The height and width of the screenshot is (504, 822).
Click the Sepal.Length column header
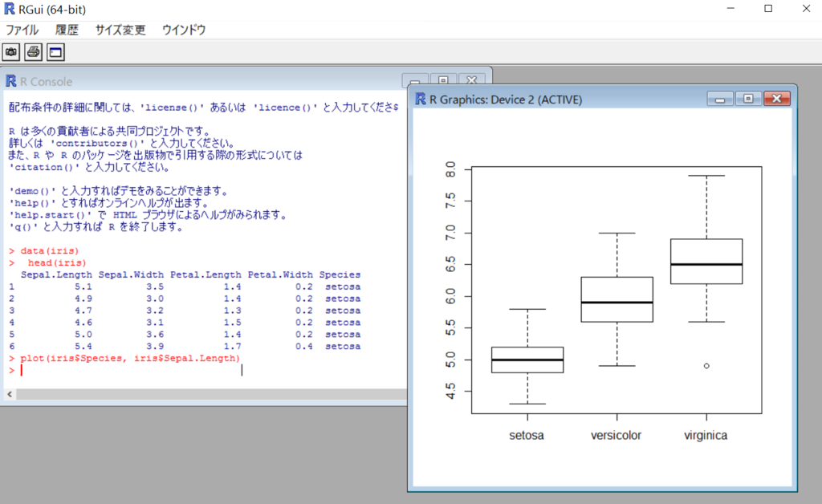tap(56, 274)
